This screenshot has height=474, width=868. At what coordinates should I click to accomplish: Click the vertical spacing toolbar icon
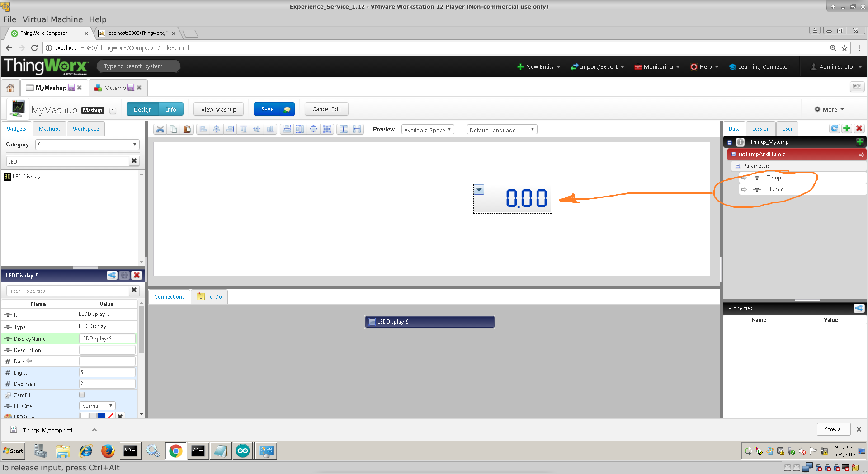(344, 129)
